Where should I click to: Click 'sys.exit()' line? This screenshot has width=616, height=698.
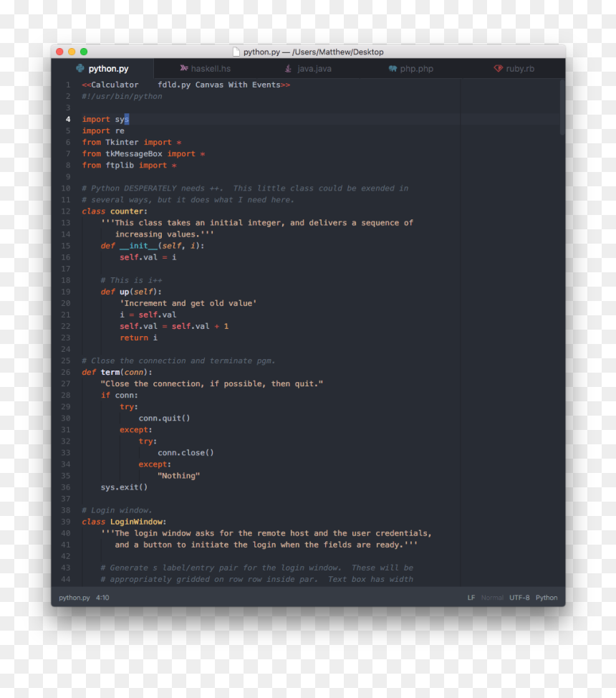tap(124, 487)
